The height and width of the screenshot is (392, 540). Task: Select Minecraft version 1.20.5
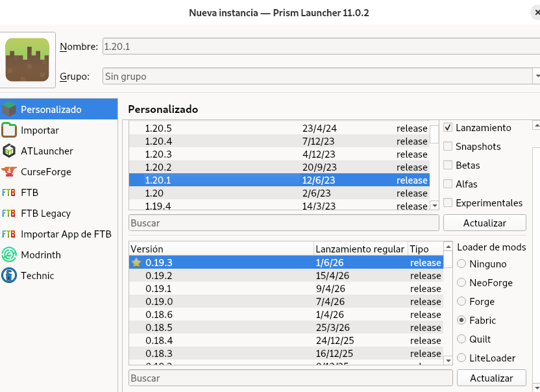pyautogui.click(x=279, y=128)
